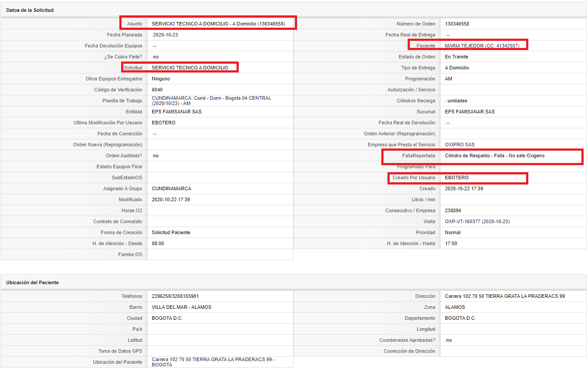Select the Coordenadas Aprobadas? value no
588x369 pixels.
click(449, 340)
